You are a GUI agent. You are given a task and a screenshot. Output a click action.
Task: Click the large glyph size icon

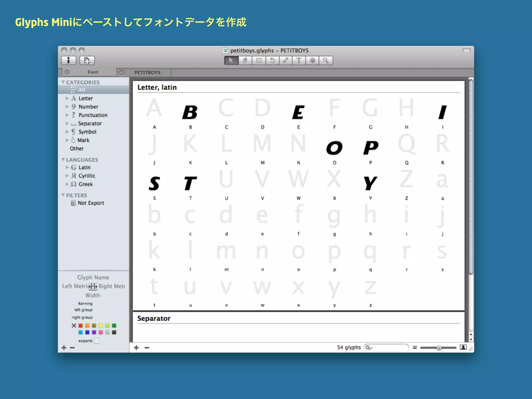coord(463,347)
